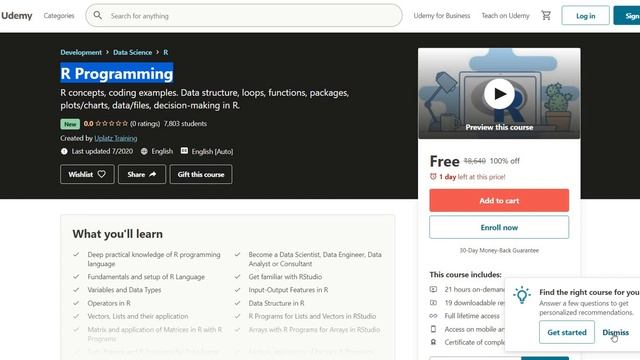Viewport: 640px width, 360px height.
Task: Click the R Programming course title
Action: pos(117,73)
